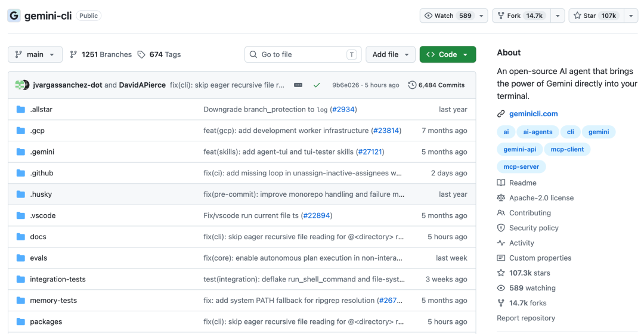Select the gemini topic tag
Viewport: 644px width, 334px height.
click(x=599, y=132)
